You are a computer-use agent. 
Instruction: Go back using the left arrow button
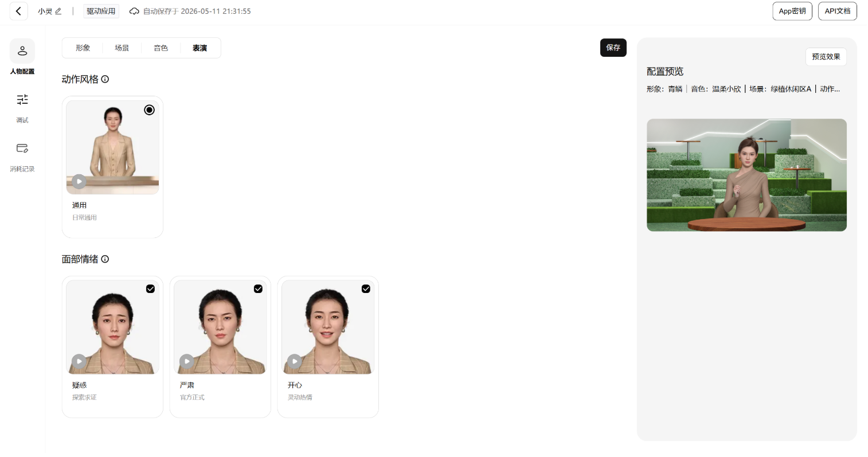point(18,11)
